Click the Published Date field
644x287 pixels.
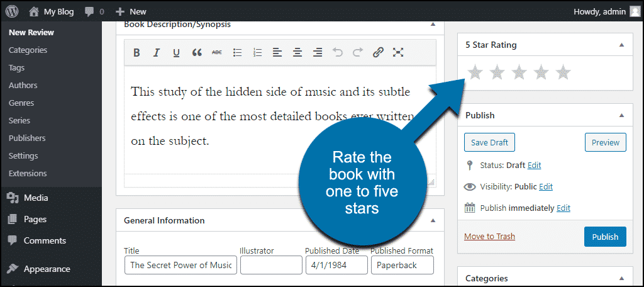pyautogui.click(x=336, y=265)
